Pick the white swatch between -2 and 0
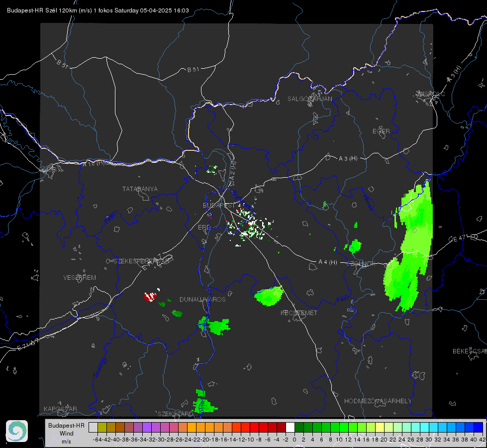Image resolution: width=487 pixels, height=448 pixels. [x=290, y=427]
